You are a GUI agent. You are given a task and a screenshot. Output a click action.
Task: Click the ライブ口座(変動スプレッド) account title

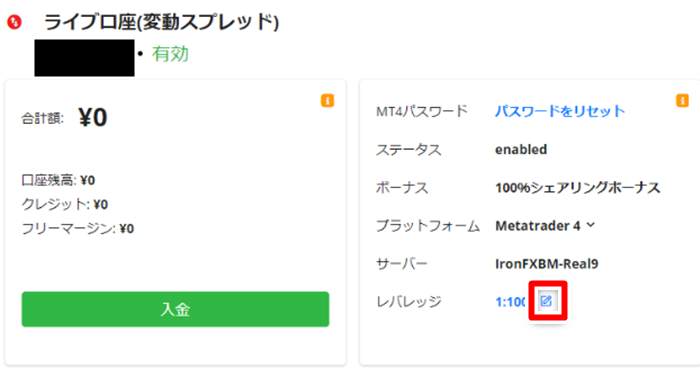point(161,22)
